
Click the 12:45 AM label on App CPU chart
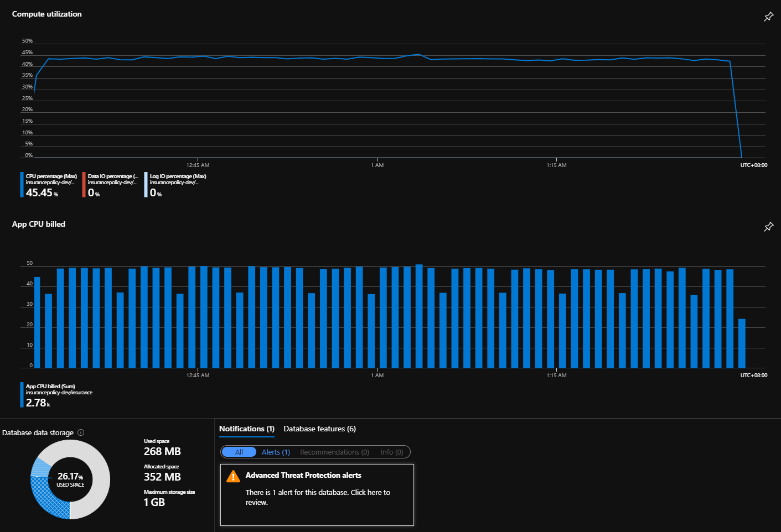(198, 375)
